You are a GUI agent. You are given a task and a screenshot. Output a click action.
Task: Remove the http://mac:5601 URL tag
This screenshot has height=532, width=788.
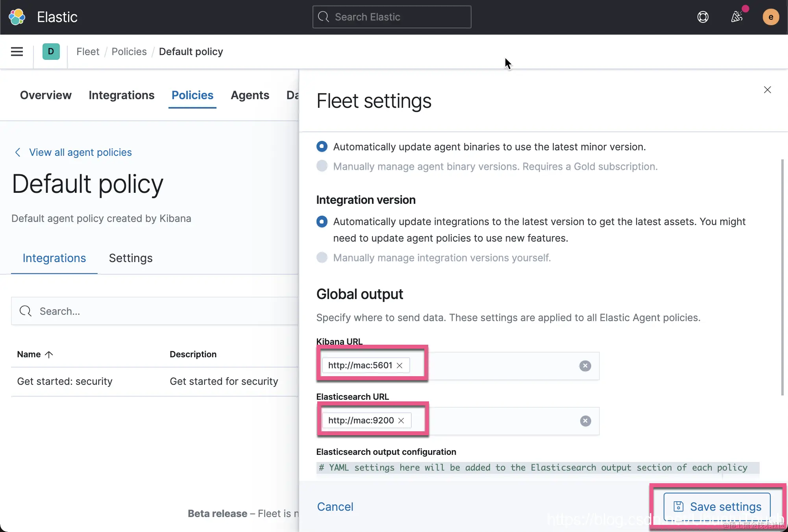point(400,366)
